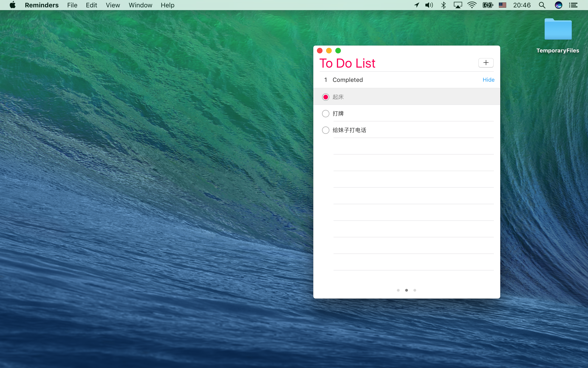Screen dimensions: 588x368
Task: Go to third page dot indicator
Action: (415, 290)
